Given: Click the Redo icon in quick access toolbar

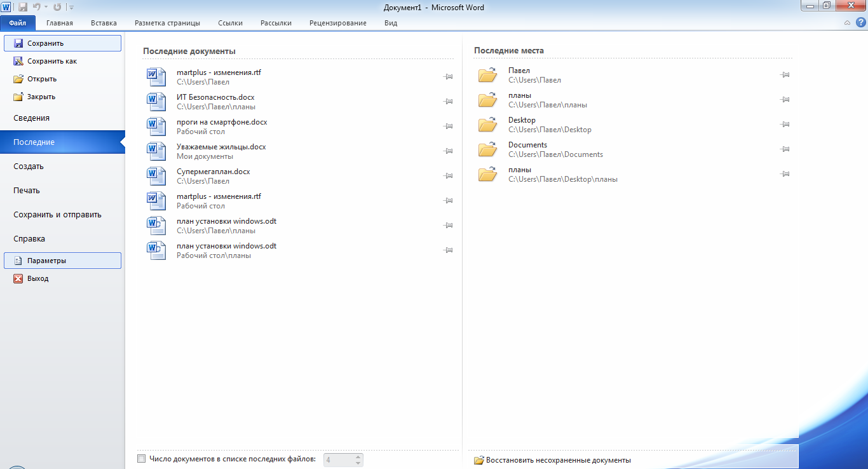Looking at the screenshot, I should coord(57,7).
